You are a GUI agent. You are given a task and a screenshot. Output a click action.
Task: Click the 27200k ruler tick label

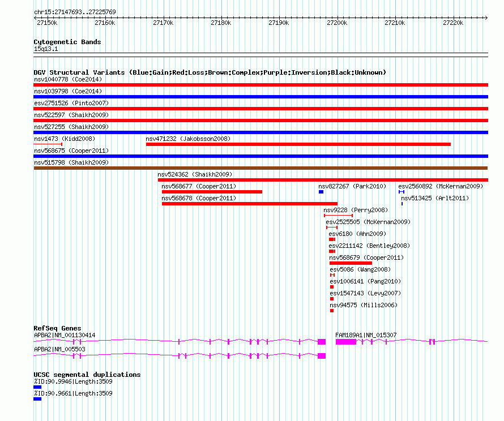(x=337, y=23)
